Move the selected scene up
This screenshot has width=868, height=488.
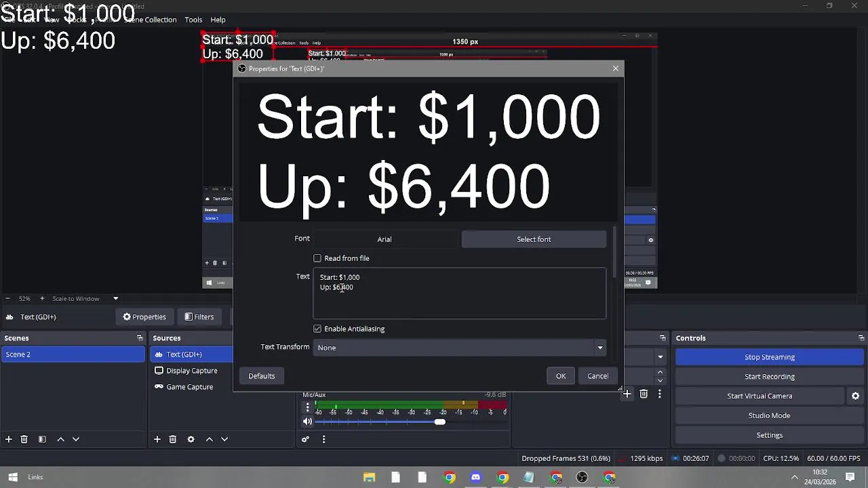click(60, 439)
